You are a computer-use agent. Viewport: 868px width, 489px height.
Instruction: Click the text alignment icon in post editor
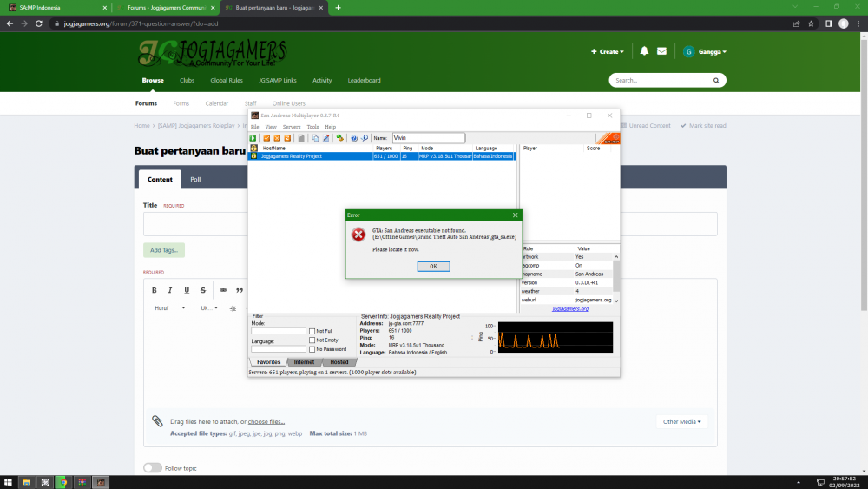(x=233, y=308)
